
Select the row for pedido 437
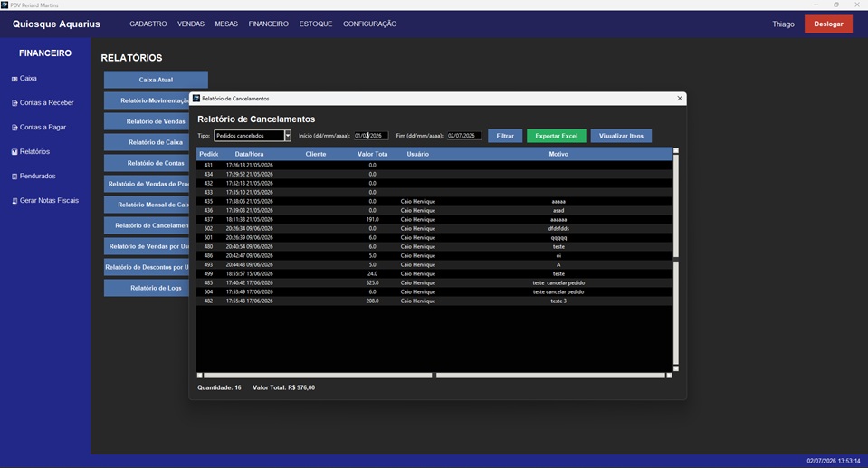(434, 219)
